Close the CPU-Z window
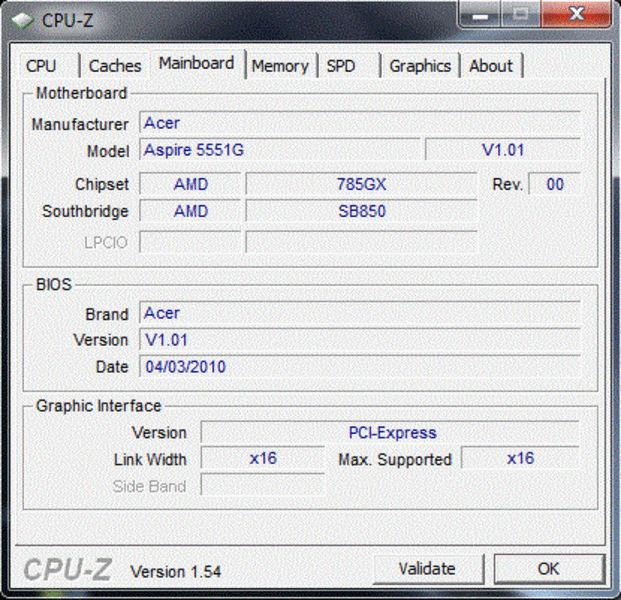This screenshot has height=600, width=621. pyautogui.click(x=576, y=15)
